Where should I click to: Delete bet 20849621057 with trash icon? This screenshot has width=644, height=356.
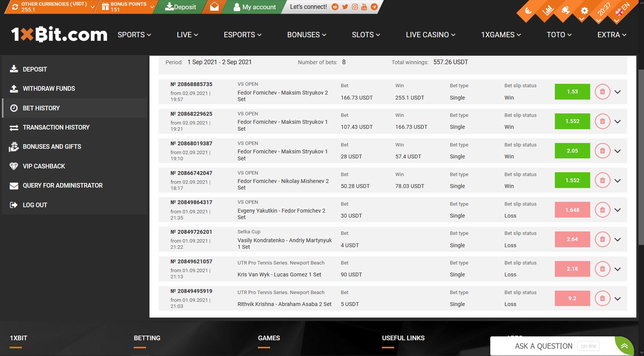[x=603, y=269]
